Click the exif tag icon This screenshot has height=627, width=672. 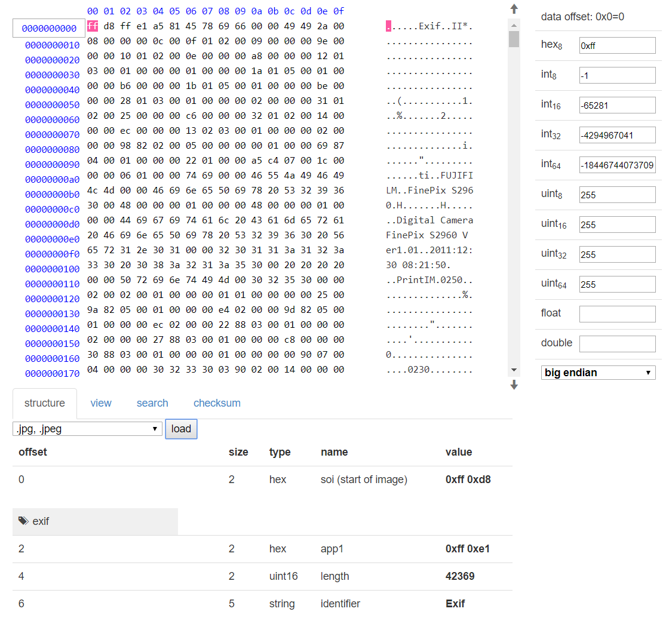click(23, 521)
